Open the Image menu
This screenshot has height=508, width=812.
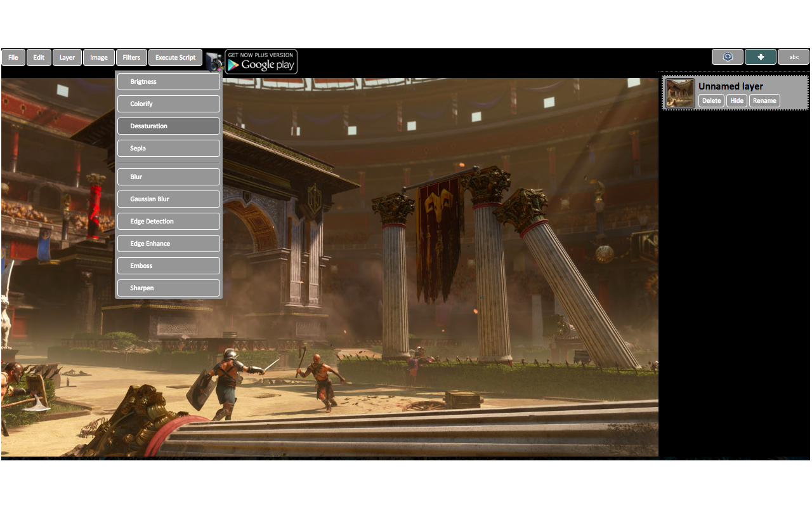tap(99, 57)
